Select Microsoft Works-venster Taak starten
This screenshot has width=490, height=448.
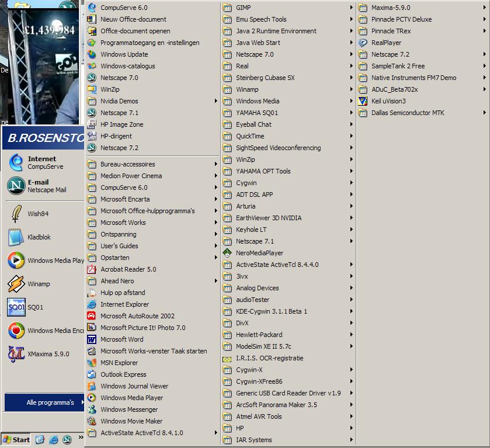[152, 351]
